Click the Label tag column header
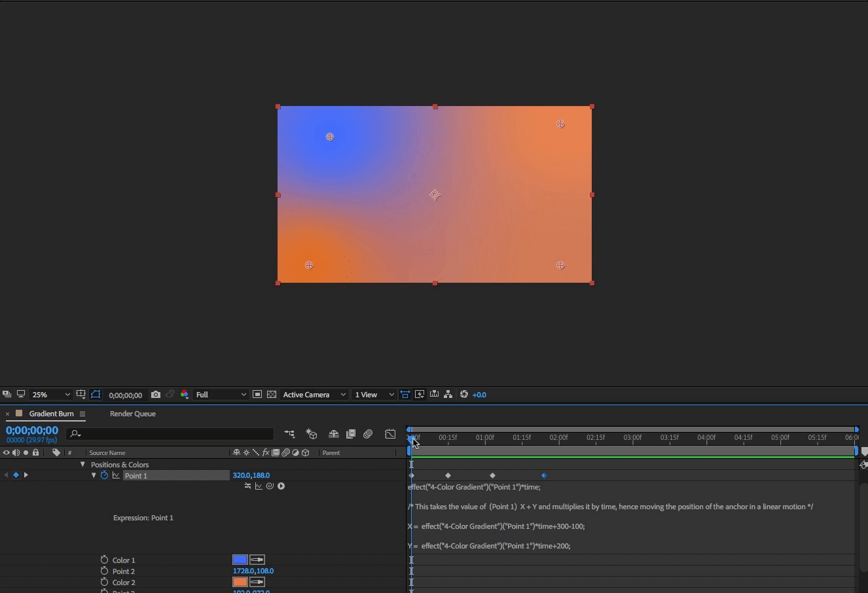 tap(56, 452)
